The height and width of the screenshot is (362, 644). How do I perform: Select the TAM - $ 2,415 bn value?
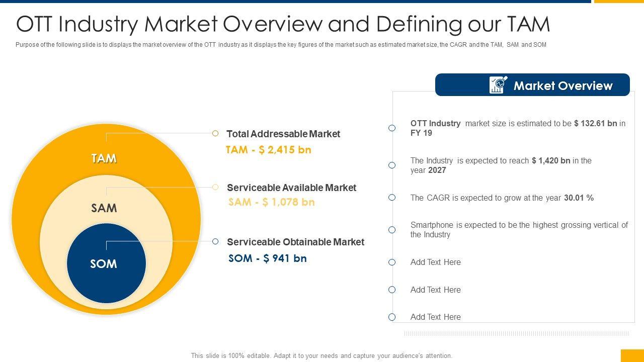click(x=269, y=150)
